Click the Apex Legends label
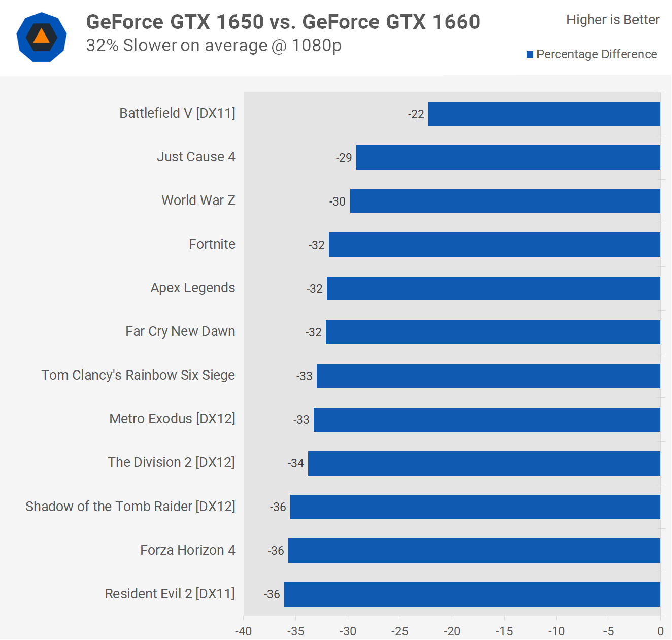672x640 pixels. point(192,288)
